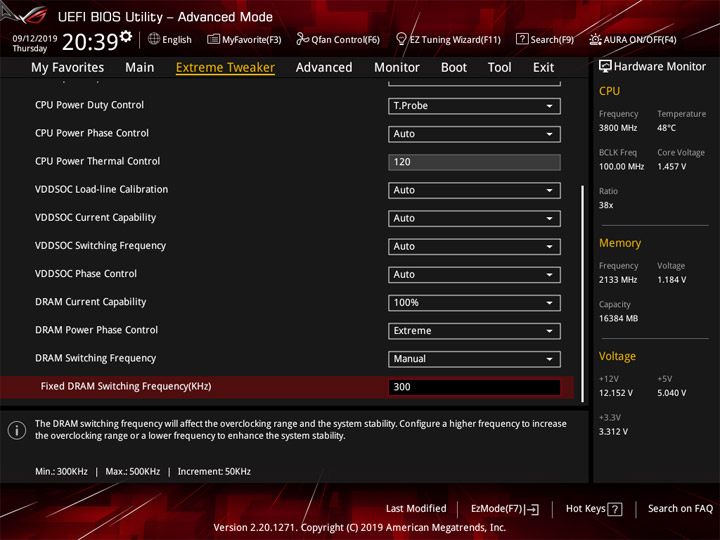Click the Hardware Monitor screen icon
720x540 pixels.
pyautogui.click(x=605, y=66)
